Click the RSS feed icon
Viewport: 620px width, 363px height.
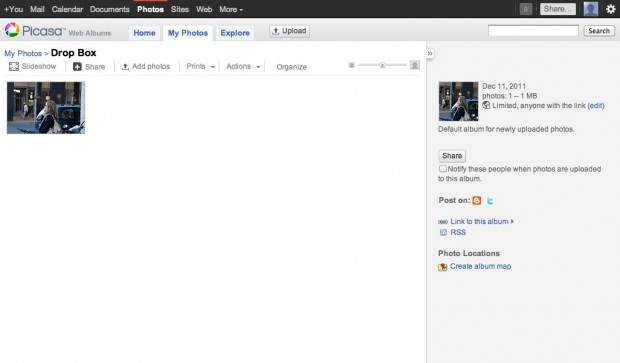pyautogui.click(x=443, y=233)
